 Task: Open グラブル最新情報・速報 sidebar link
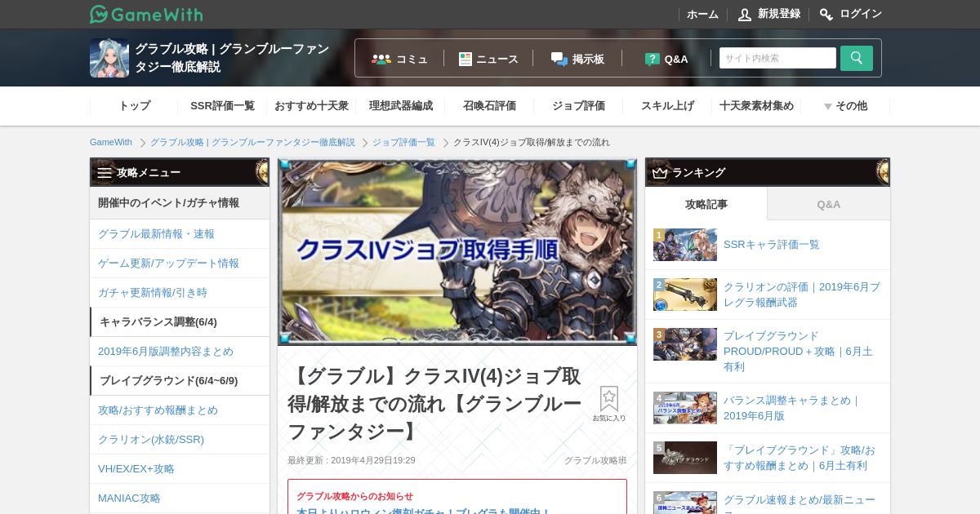[x=180, y=234]
